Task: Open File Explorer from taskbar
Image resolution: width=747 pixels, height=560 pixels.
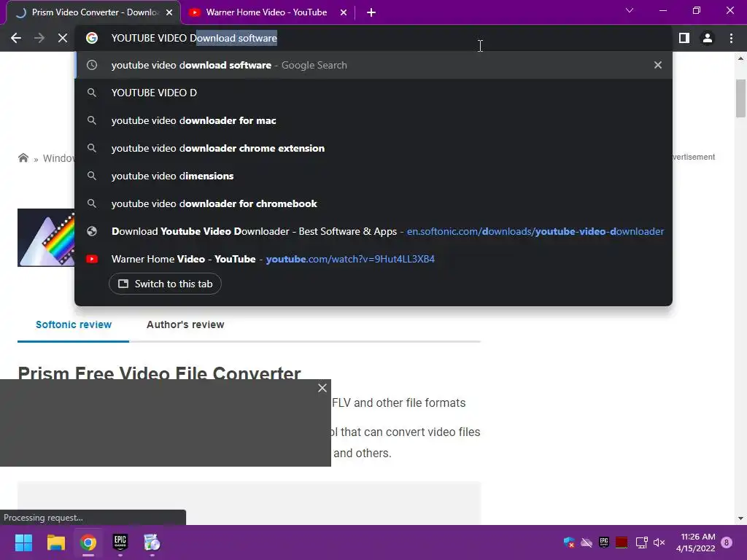Action: 55,542
